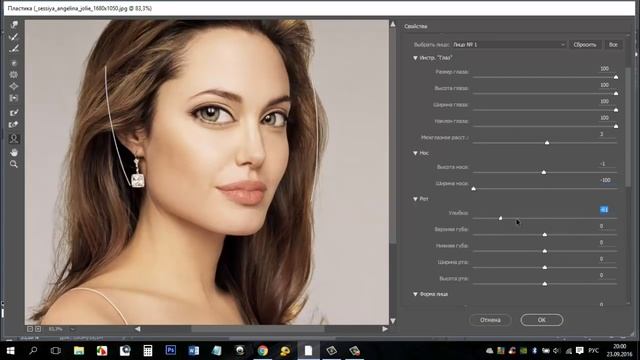640x360 pixels.
Task: Click the Межглазное расст. slider handle
Action: tap(547, 142)
